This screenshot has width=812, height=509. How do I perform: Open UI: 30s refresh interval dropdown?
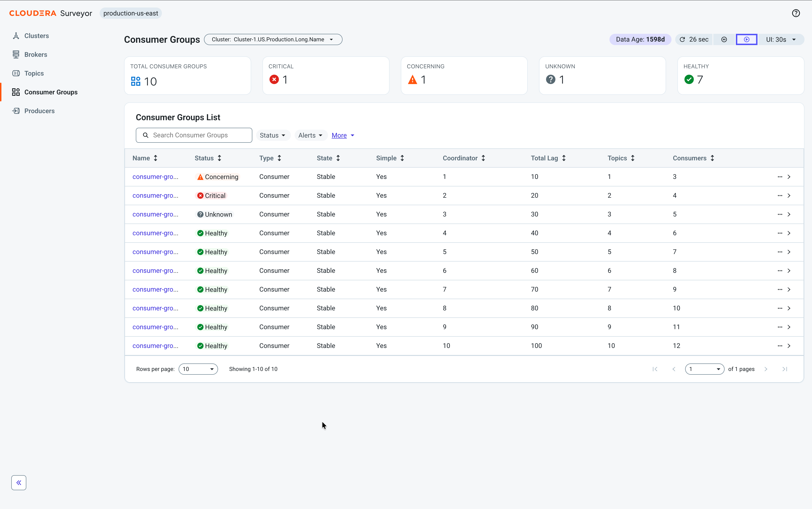pyautogui.click(x=781, y=39)
